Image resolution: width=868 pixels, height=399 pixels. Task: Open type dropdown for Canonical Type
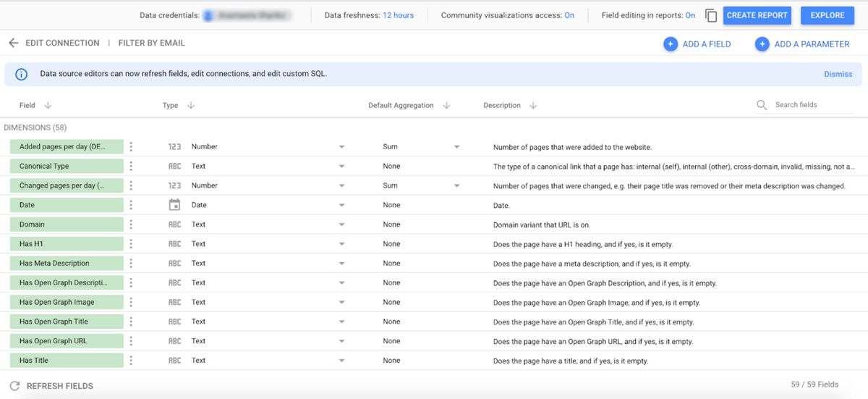(341, 167)
